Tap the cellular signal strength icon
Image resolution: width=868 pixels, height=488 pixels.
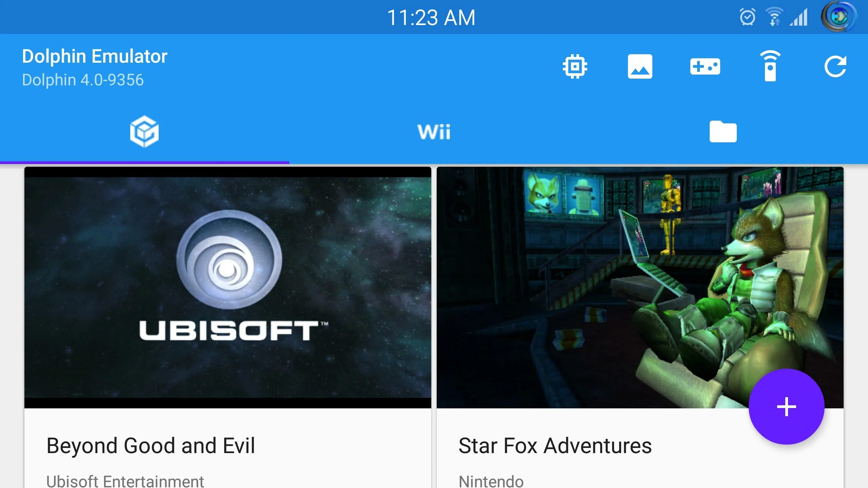pos(799,17)
